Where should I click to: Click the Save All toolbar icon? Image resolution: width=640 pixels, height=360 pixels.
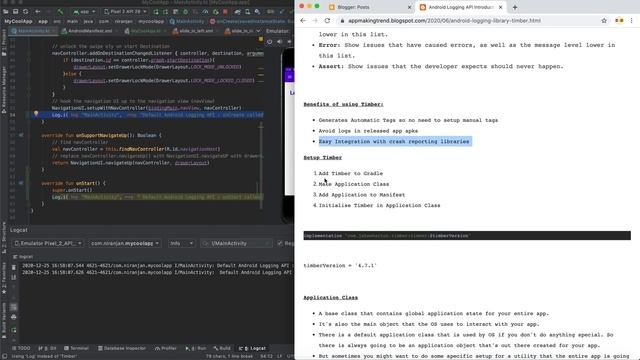pos(15,11)
